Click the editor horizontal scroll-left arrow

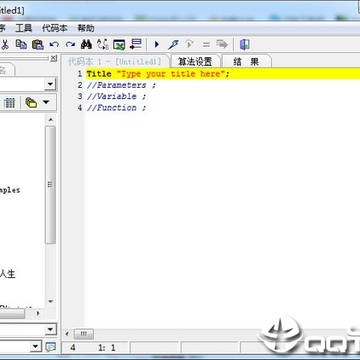point(67,334)
